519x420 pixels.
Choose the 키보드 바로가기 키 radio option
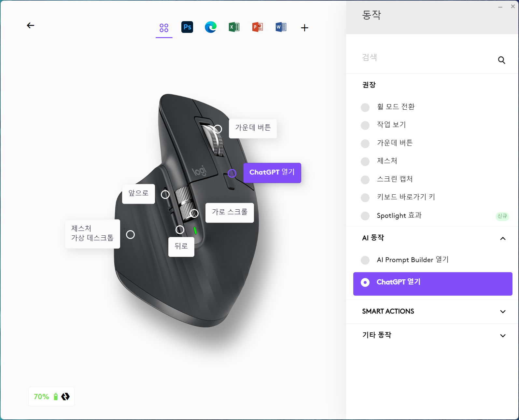click(x=365, y=198)
